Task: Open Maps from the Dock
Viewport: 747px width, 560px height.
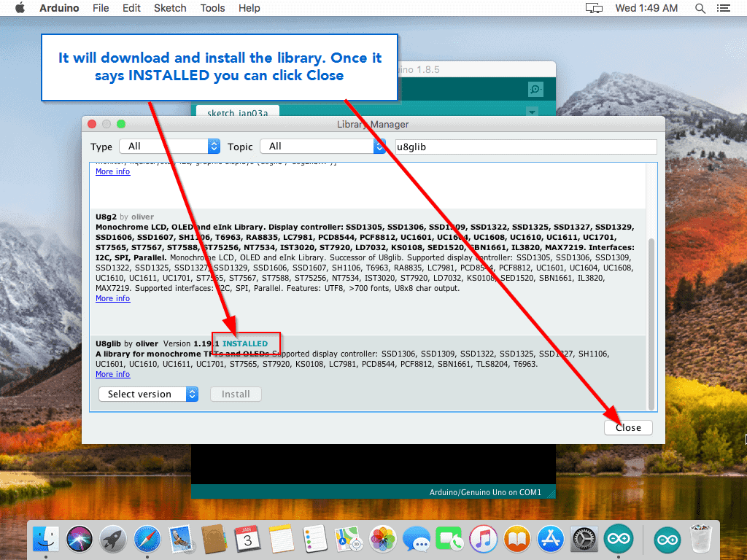Action: 348,539
